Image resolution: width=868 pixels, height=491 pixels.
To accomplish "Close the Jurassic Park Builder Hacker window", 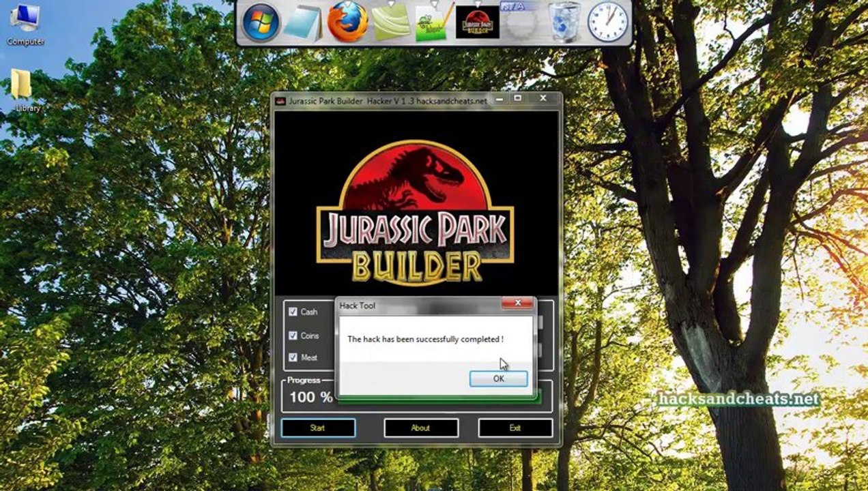I will point(543,99).
